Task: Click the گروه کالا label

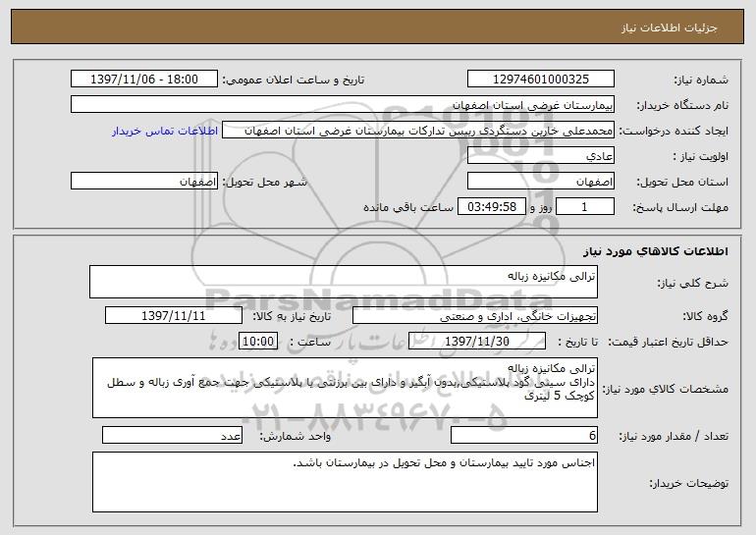Action: pyautogui.click(x=705, y=317)
